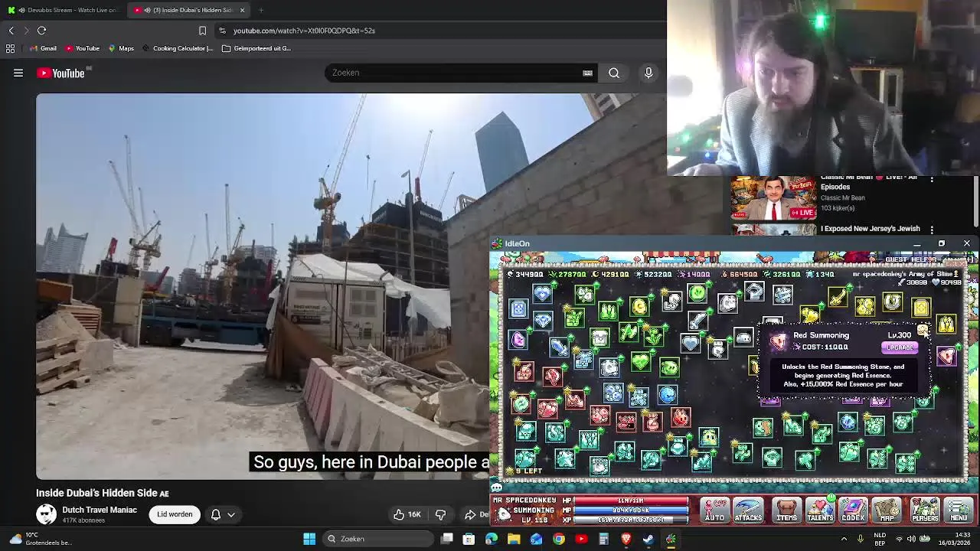Open the Cooking Calculator bookmark
Image resolution: width=980 pixels, height=551 pixels.
pyautogui.click(x=177, y=48)
